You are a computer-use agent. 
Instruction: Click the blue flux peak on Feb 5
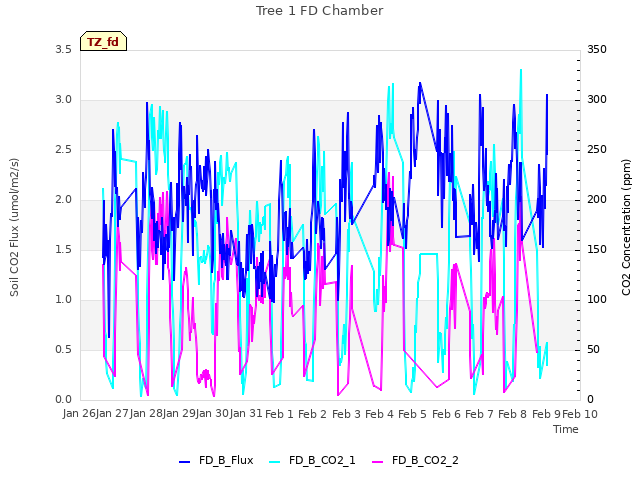point(420,83)
